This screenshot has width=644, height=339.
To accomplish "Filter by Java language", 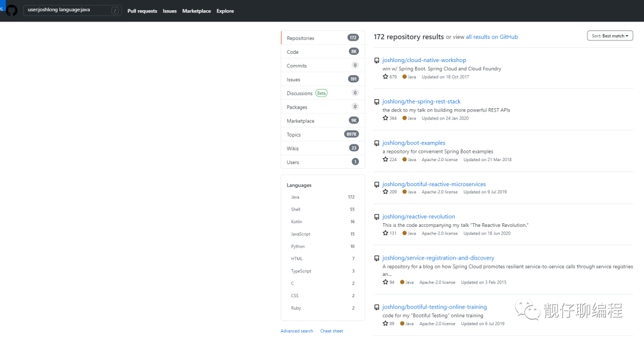I will tap(323, 197).
